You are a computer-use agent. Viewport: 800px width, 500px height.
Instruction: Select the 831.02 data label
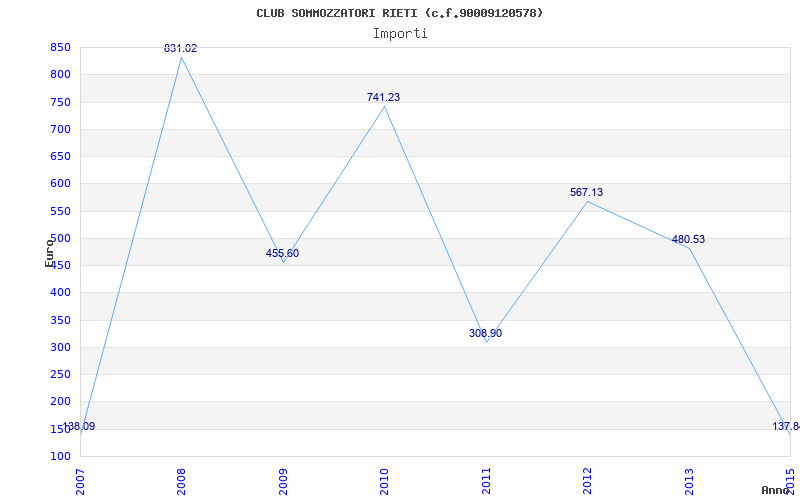coord(180,48)
